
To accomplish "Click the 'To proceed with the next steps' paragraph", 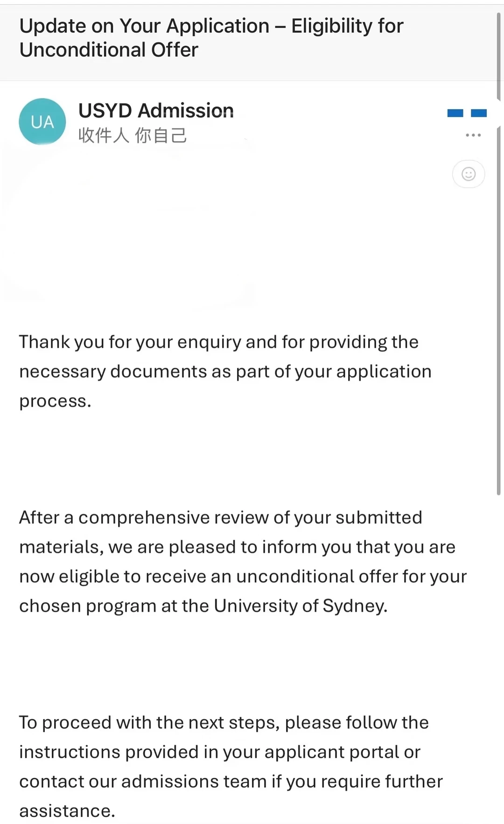I will tap(231, 767).
